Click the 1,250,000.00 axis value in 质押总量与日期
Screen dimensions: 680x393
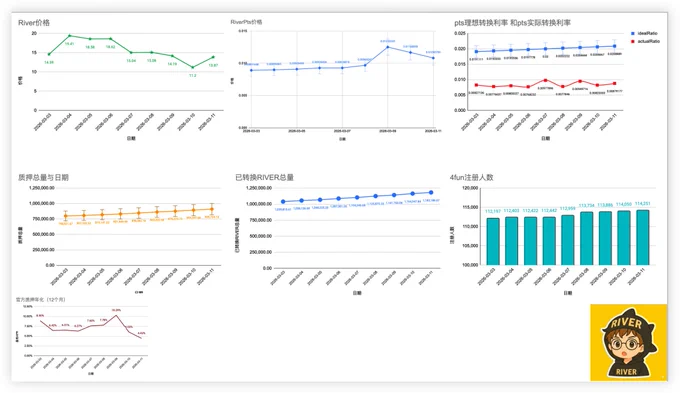(x=42, y=188)
